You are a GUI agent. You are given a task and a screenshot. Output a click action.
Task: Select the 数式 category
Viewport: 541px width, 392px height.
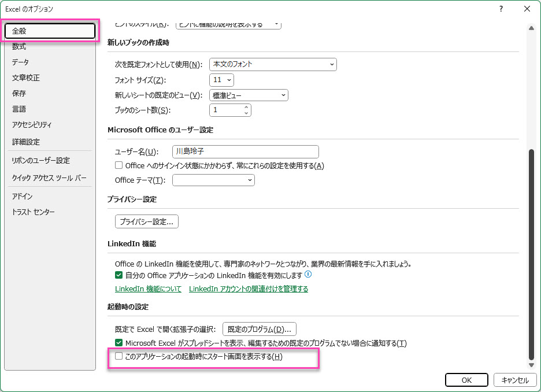pos(19,46)
